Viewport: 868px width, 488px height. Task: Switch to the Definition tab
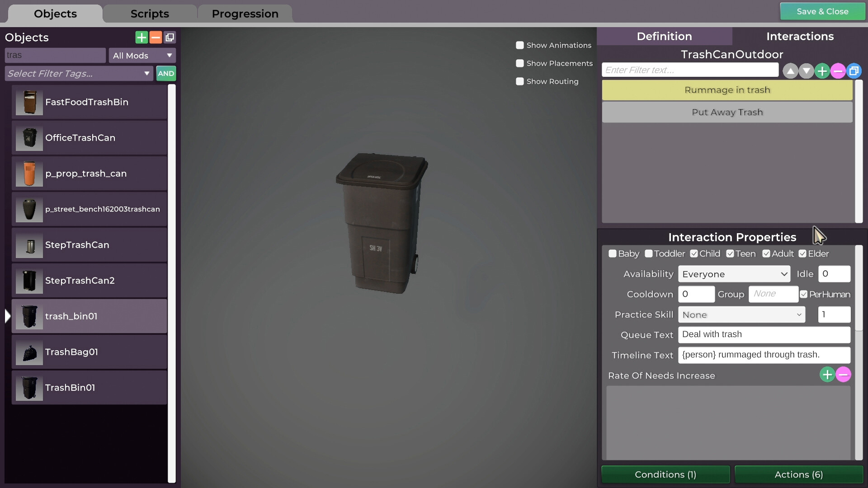pyautogui.click(x=665, y=36)
